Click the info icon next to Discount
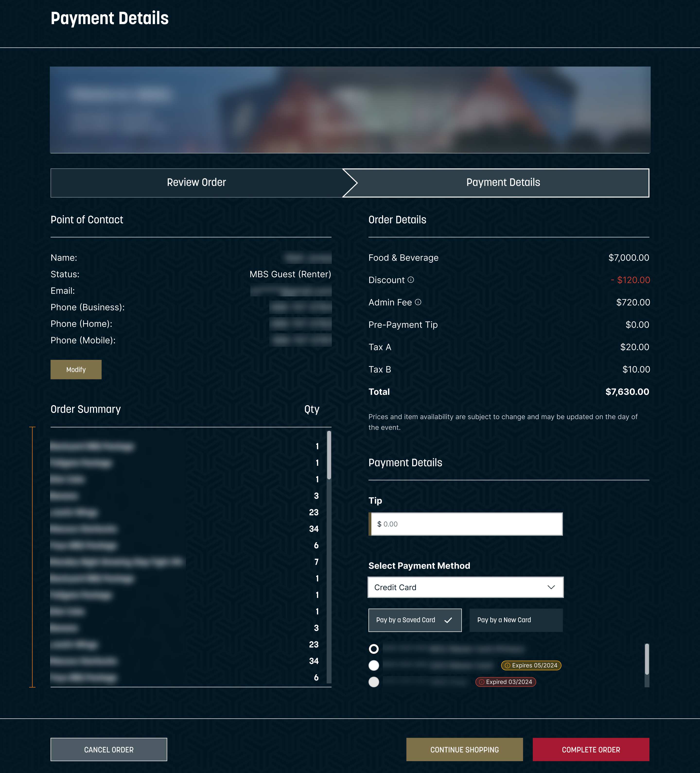Image resolution: width=700 pixels, height=773 pixels. pos(411,280)
